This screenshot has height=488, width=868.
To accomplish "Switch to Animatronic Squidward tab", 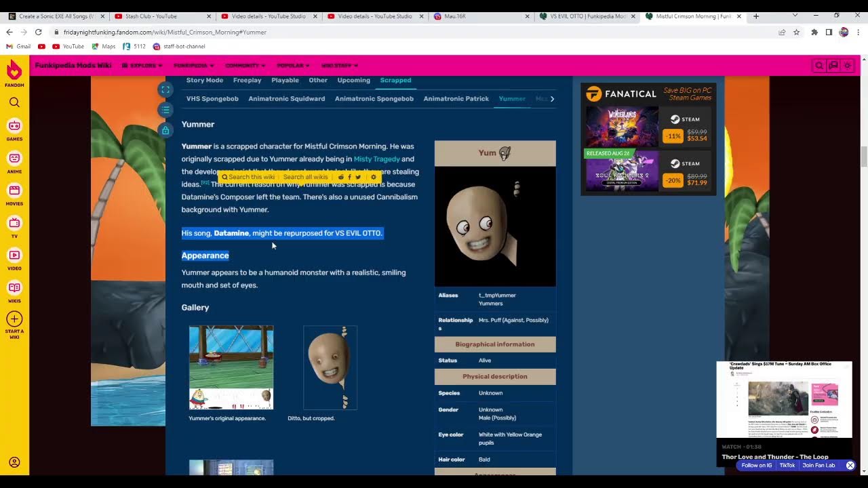I will 287,99.
